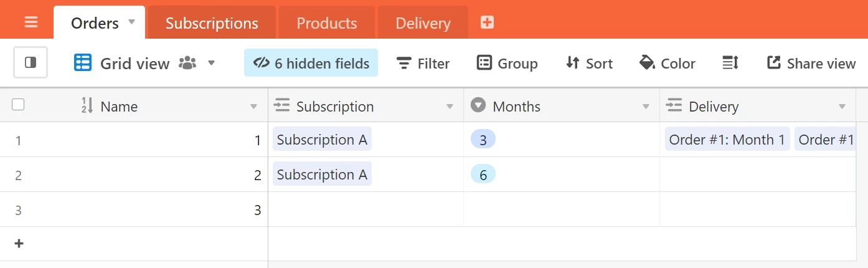Click the Share view button
Screen dimensions: 868x268
tap(811, 63)
